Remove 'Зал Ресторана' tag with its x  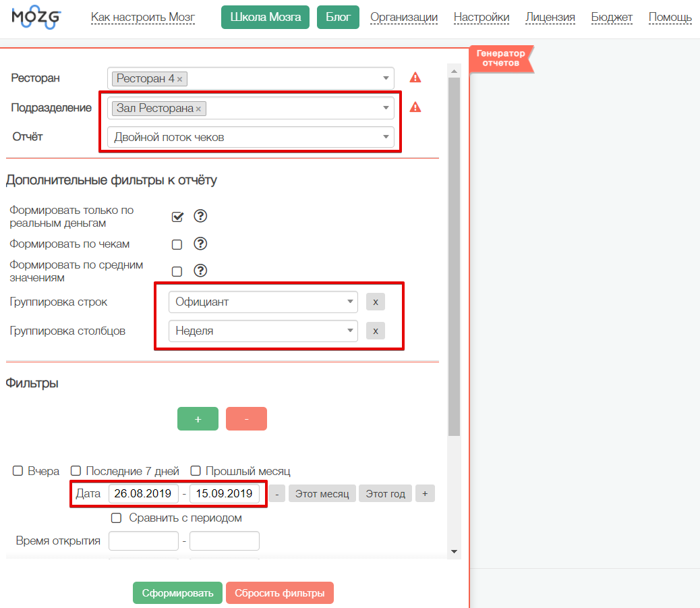[x=198, y=109]
